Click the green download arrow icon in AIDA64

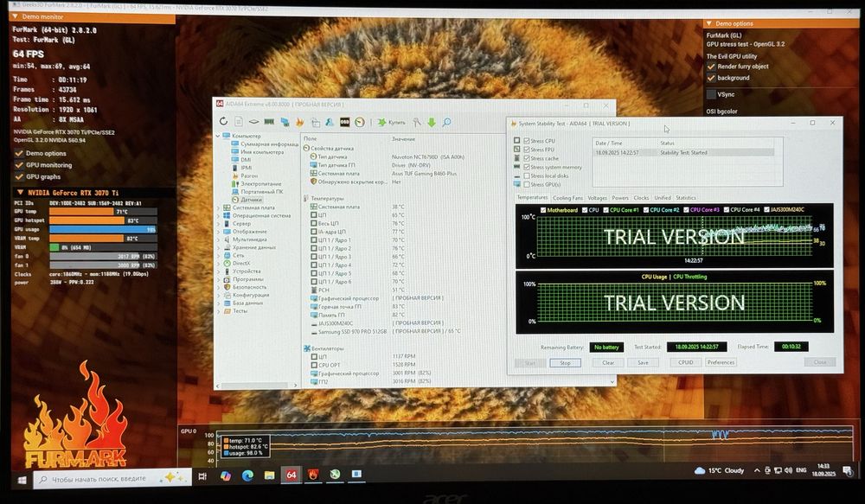click(x=432, y=122)
